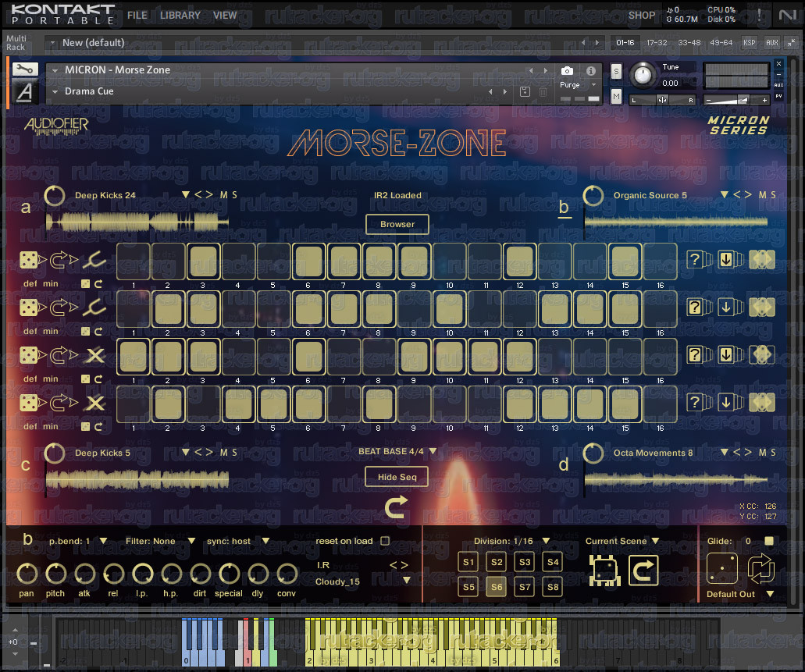This screenshot has width=805, height=672.
Task: Click the Browser button
Action: coord(397,224)
